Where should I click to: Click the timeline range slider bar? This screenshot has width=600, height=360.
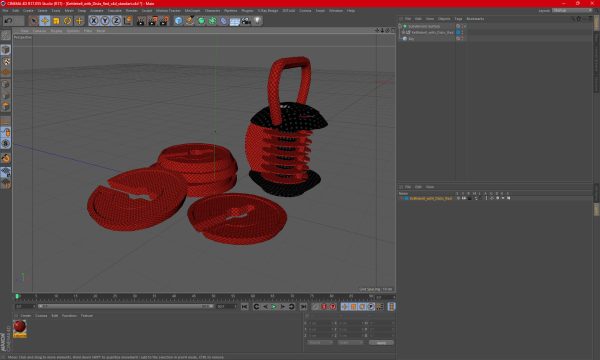pyautogui.click(x=125, y=306)
